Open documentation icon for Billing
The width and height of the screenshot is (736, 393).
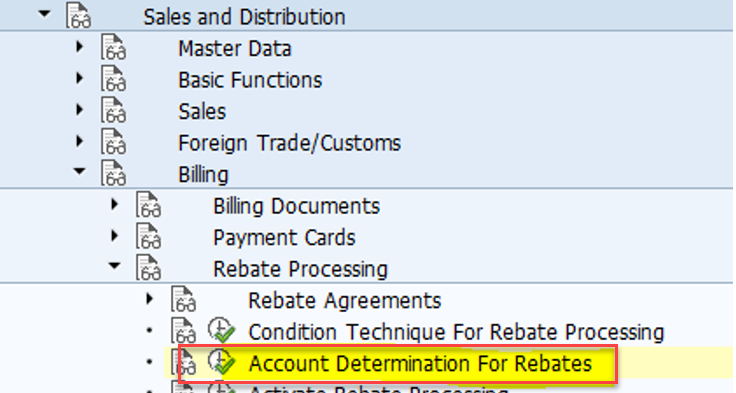point(113,173)
